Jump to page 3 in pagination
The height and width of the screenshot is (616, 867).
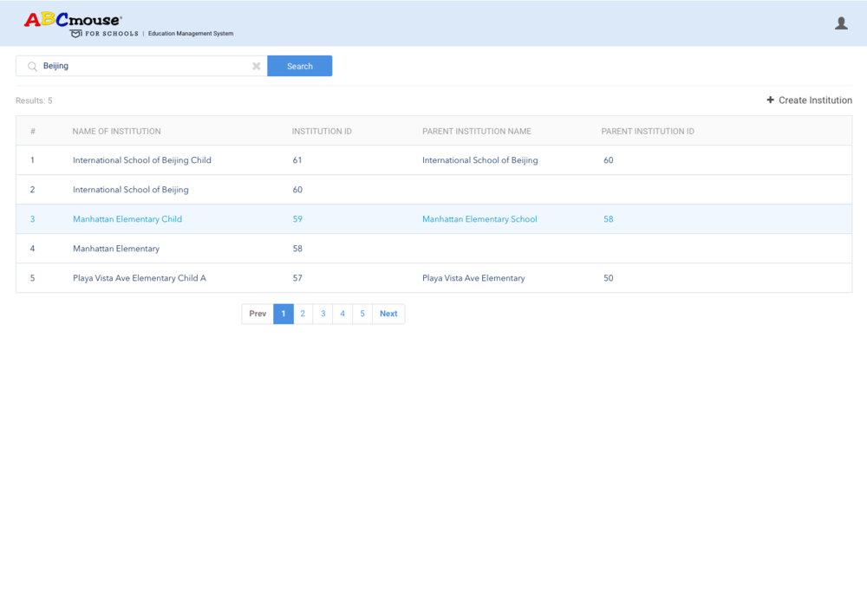323,314
